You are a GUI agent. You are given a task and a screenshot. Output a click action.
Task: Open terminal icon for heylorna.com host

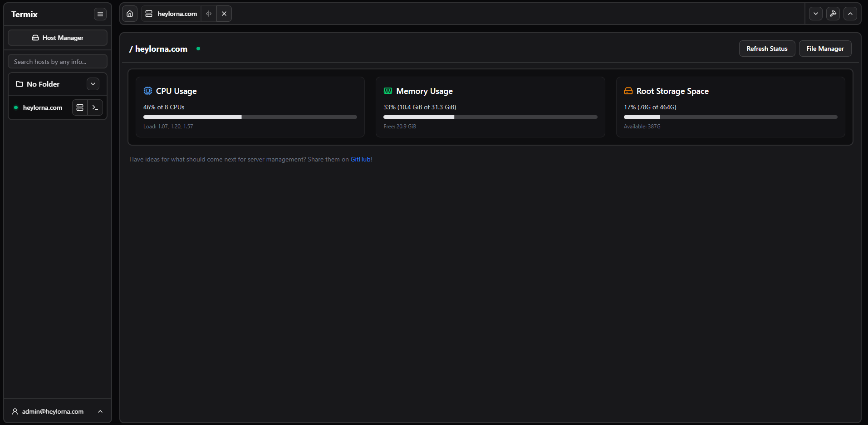pos(95,107)
